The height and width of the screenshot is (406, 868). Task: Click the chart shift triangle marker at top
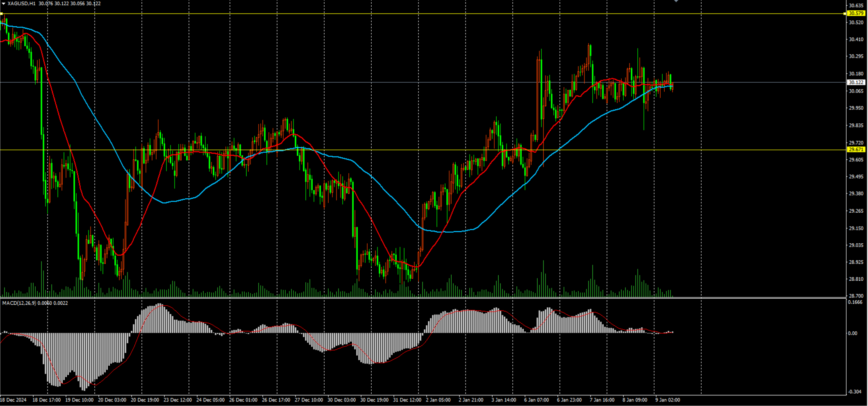676,1
